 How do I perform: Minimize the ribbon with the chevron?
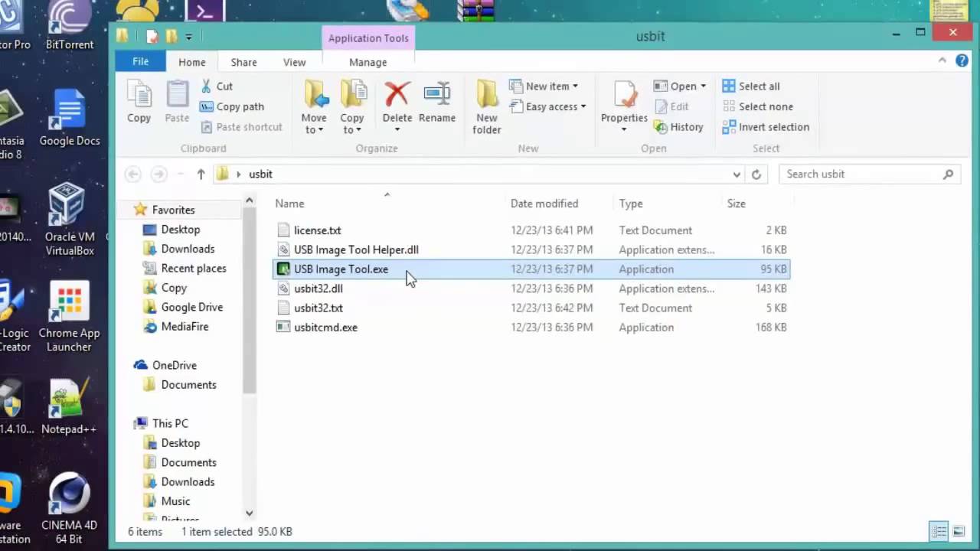942,61
